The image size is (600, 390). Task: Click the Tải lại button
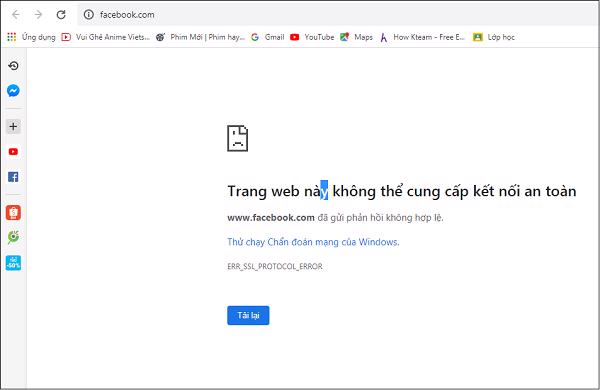[248, 315]
